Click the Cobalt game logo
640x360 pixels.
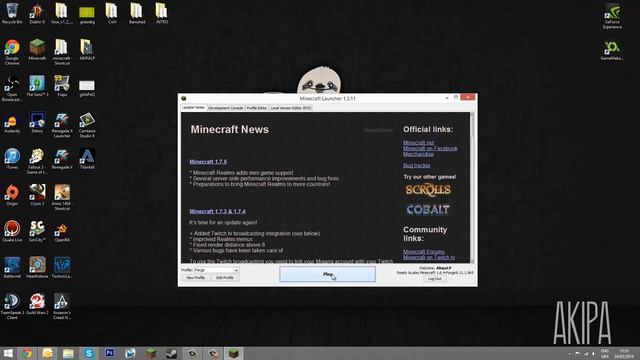[x=428, y=209]
